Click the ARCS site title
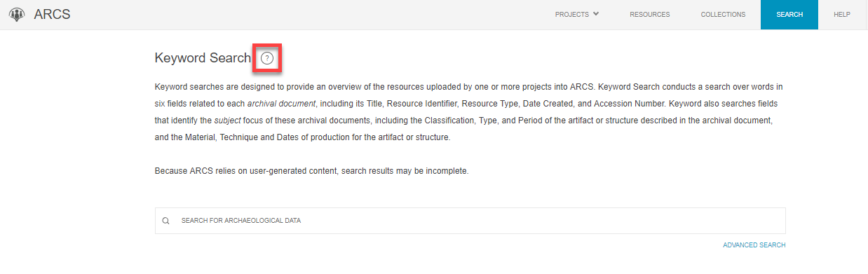The height and width of the screenshot is (274, 868). coord(52,14)
